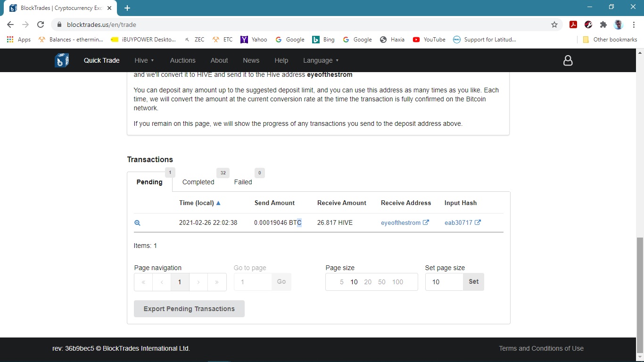Select page size 5
Viewport: 644px width, 362px height.
click(342, 282)
